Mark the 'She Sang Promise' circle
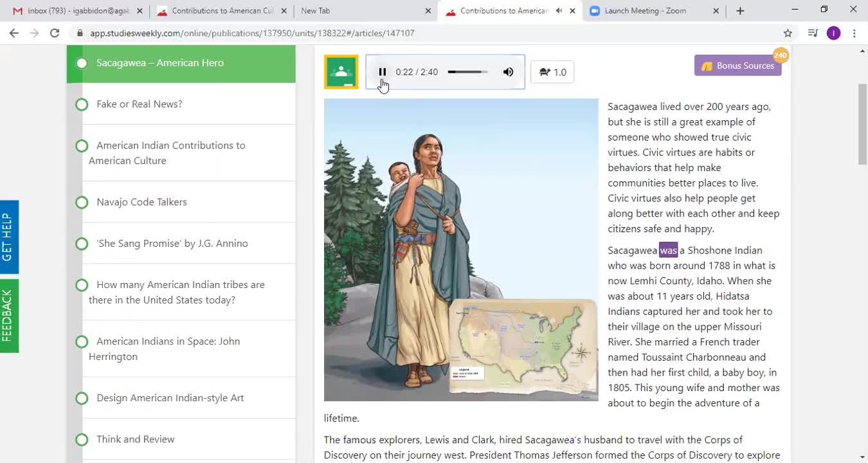This screenshot has width=868, height=463. pyautogui.click(x=82, y=244)
